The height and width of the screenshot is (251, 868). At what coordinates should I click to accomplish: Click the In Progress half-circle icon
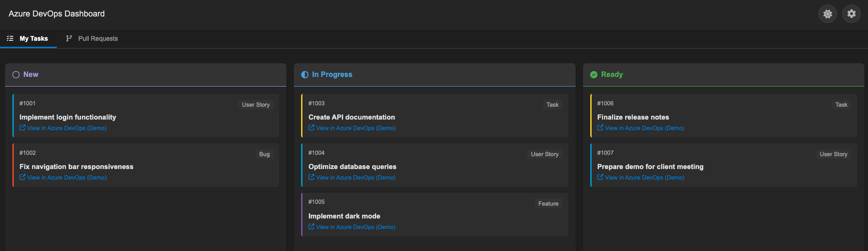305,75
